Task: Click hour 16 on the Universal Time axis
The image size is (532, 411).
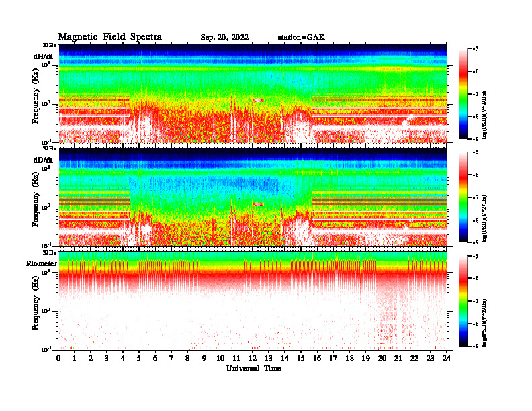Action: pyautogui.click(x=317, y=358)
